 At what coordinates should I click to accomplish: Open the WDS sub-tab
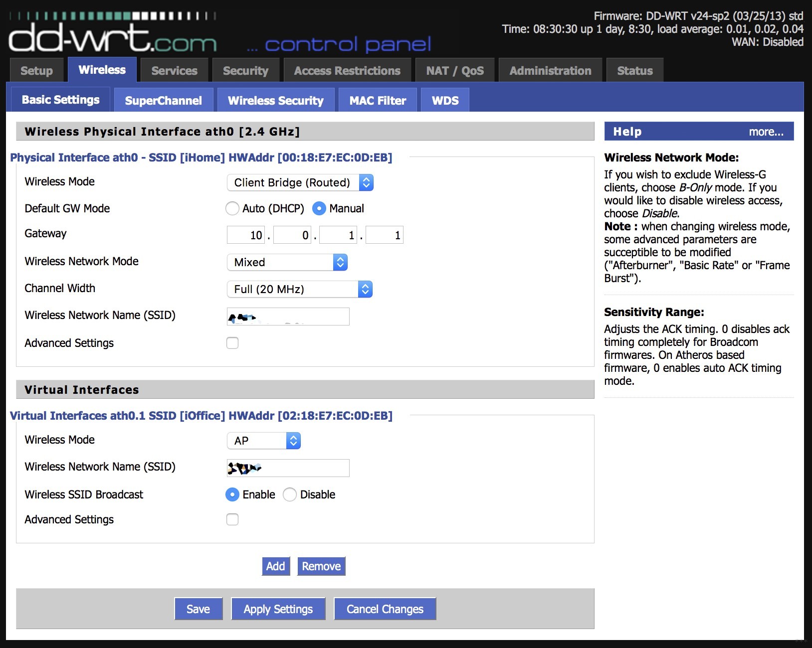pos(445,101)
